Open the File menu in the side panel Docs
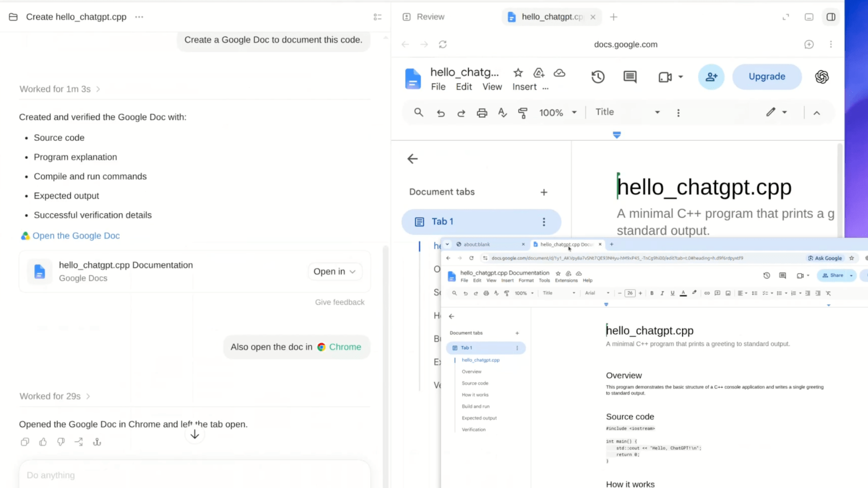This screenshot has width=868, height=488. [438, 87]
